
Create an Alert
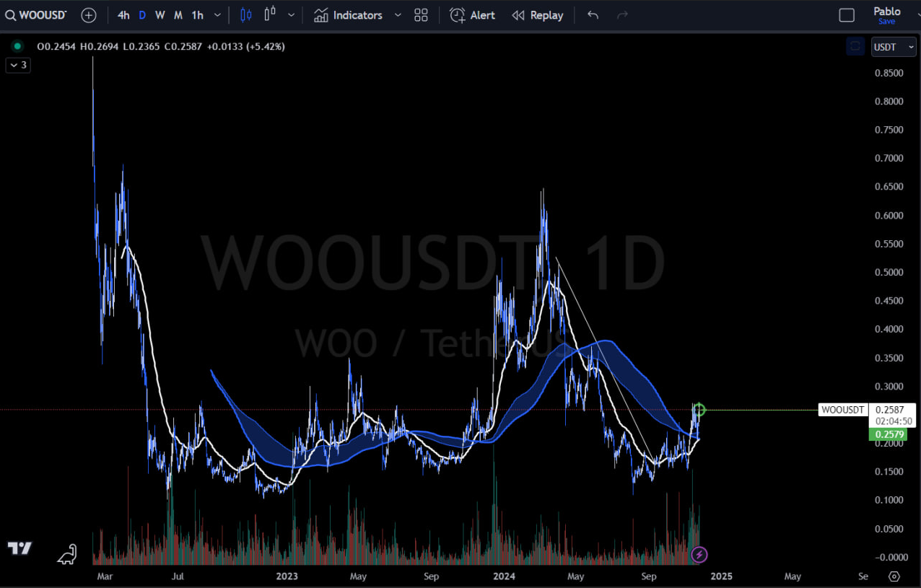[x=473, y=14]
